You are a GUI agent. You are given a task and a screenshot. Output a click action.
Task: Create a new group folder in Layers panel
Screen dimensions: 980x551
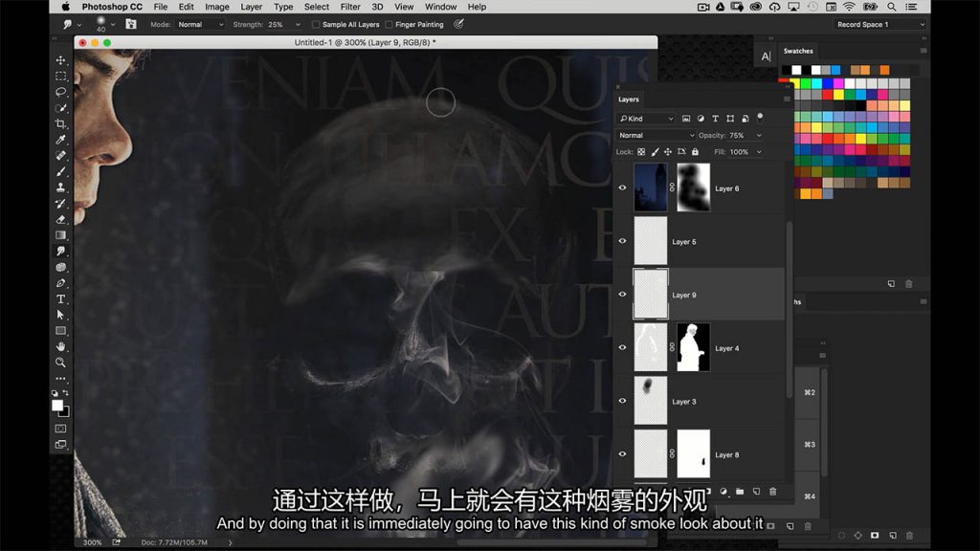coord(740,492)
